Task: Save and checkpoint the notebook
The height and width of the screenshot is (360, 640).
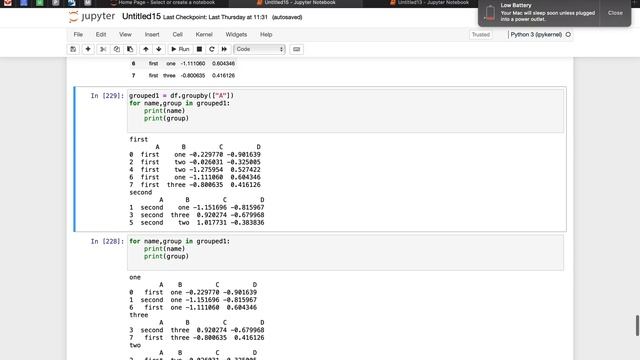Action: pos(73,49)
